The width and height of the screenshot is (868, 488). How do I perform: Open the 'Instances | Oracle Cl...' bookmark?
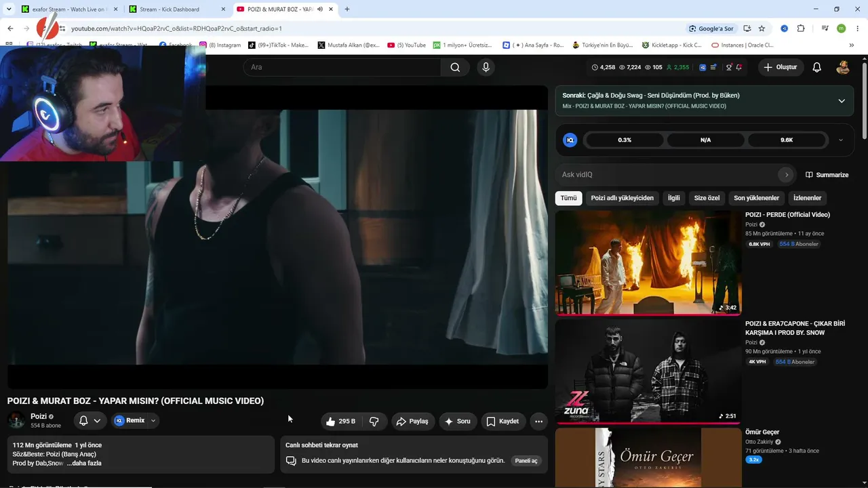[x=742, y=45]
